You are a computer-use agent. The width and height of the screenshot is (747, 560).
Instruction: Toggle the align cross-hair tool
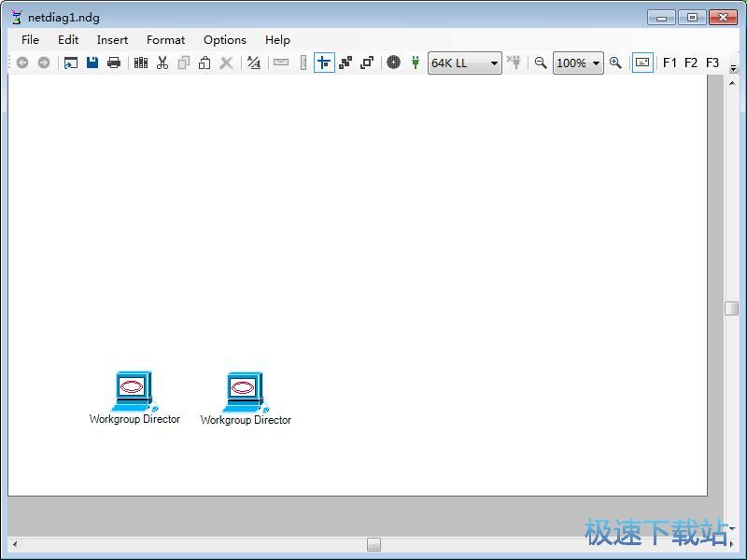324,63
